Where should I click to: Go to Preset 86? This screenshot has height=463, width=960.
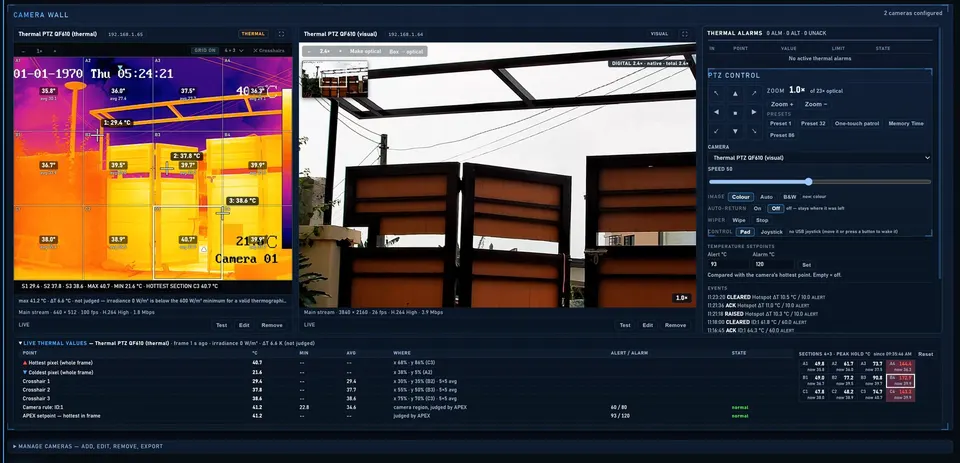[782, 135]
